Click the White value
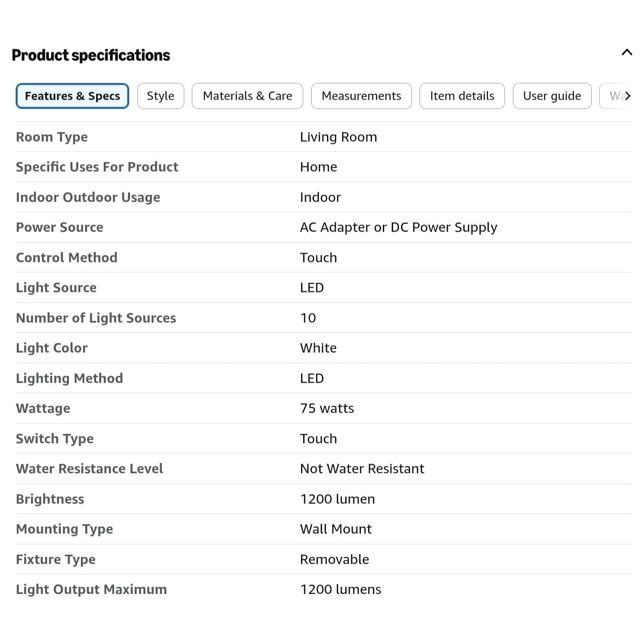Screen dimensions: 644x644 [318, 348]
